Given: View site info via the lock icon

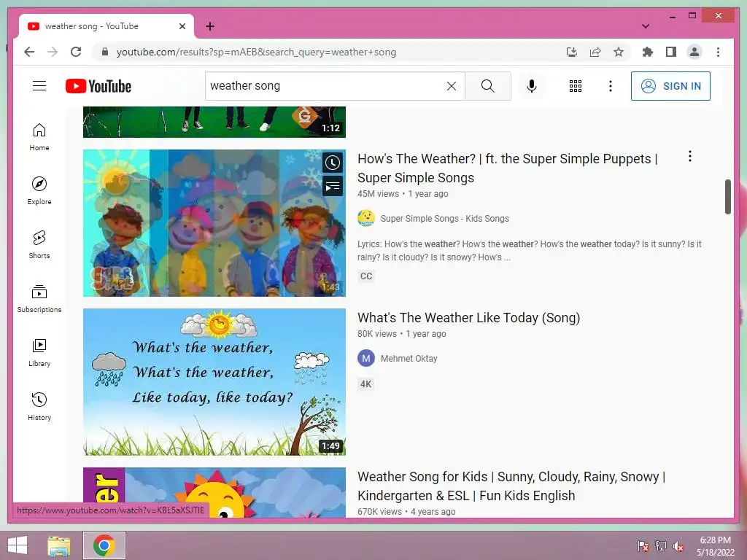Looking at the screenshot, I should click(105, 52).
